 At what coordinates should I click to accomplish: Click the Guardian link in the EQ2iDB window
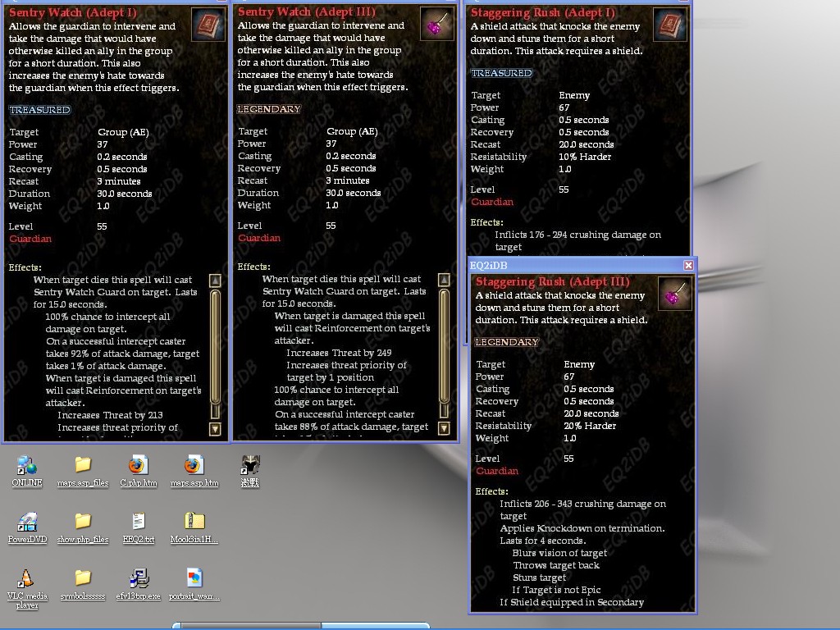tap(497, 471)
